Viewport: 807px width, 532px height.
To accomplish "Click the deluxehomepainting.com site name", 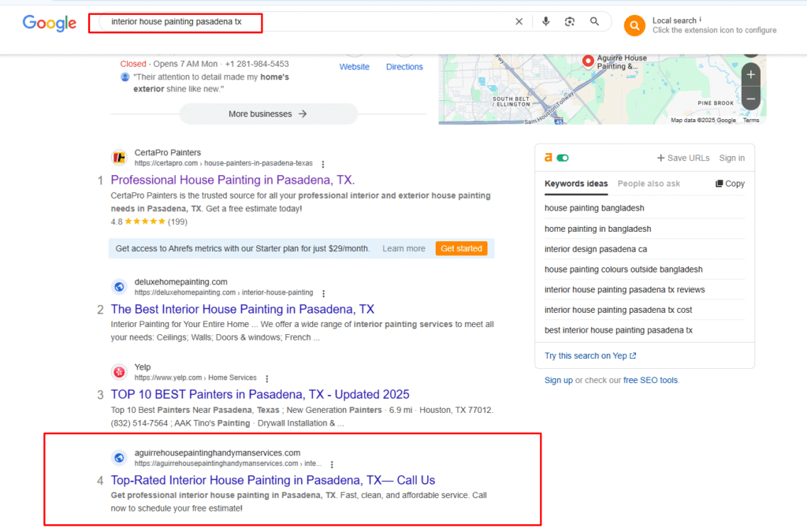I will point(180,282).
